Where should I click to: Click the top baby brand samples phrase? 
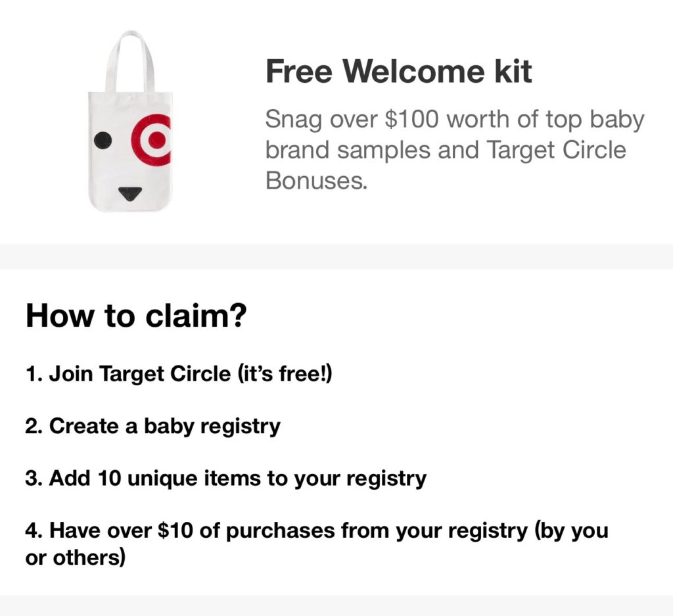click(x=455, y=135)
